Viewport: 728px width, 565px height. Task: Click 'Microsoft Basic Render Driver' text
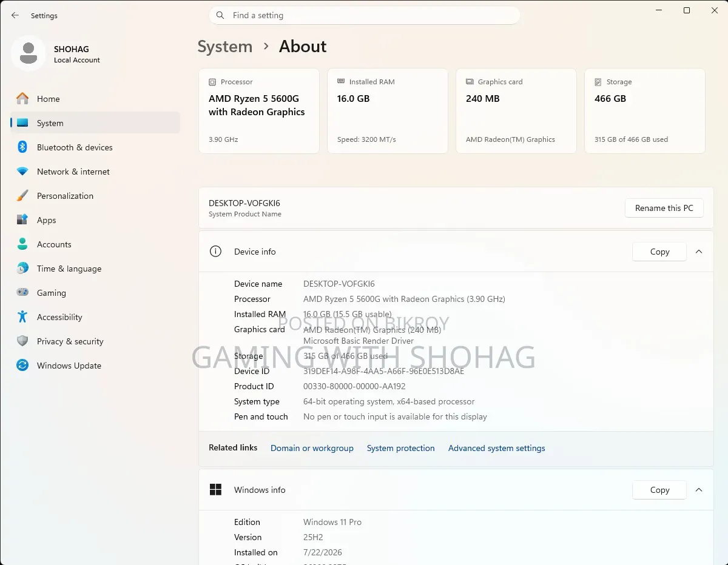[x=359, y=341]
